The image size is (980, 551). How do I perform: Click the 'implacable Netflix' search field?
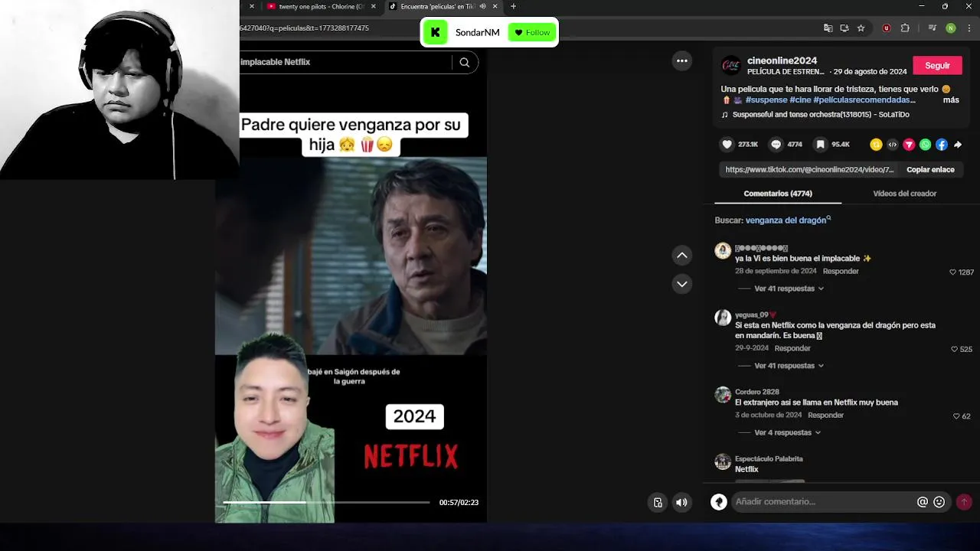tap(345, 62)
